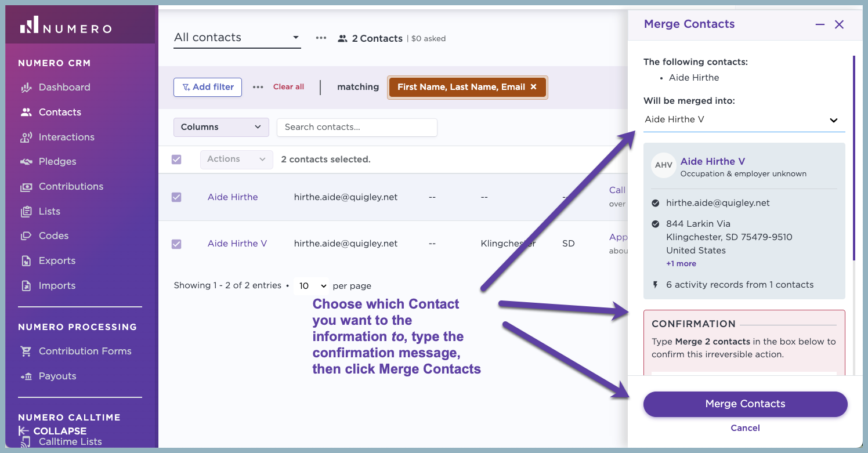Image resolution: width=868 pixels, height=453 pixels.
Task: Open the merged-into contact dropdown
Action: [x=744, y=120]
